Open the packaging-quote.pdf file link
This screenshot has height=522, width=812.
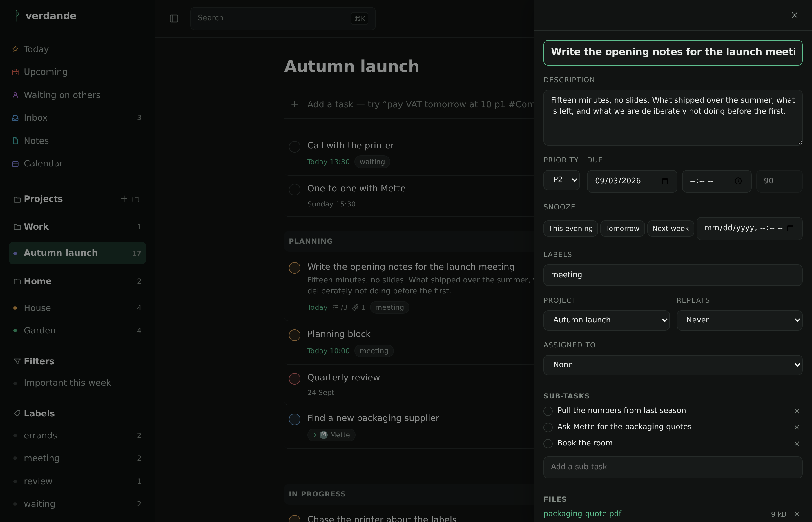[582, 514]
